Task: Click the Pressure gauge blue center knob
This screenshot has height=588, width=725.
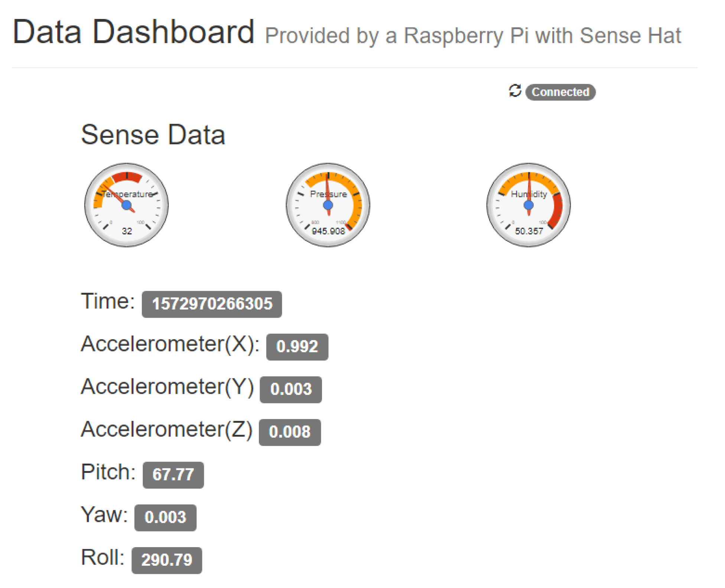Action: point(328,205)
